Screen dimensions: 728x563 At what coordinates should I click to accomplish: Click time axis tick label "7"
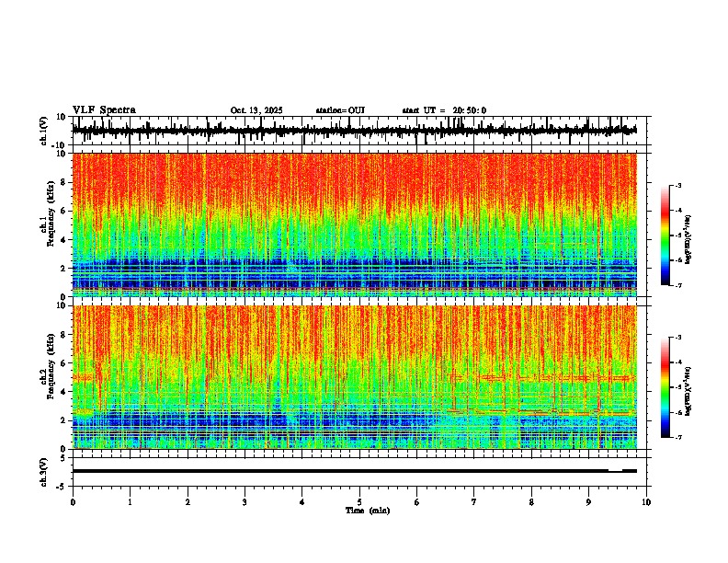(x=474, y=502)
